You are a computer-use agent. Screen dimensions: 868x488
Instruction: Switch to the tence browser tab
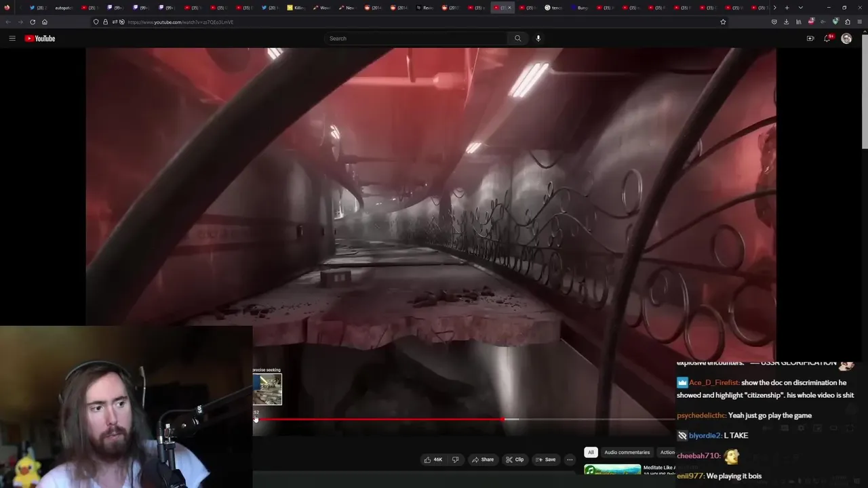coord(554,7)
